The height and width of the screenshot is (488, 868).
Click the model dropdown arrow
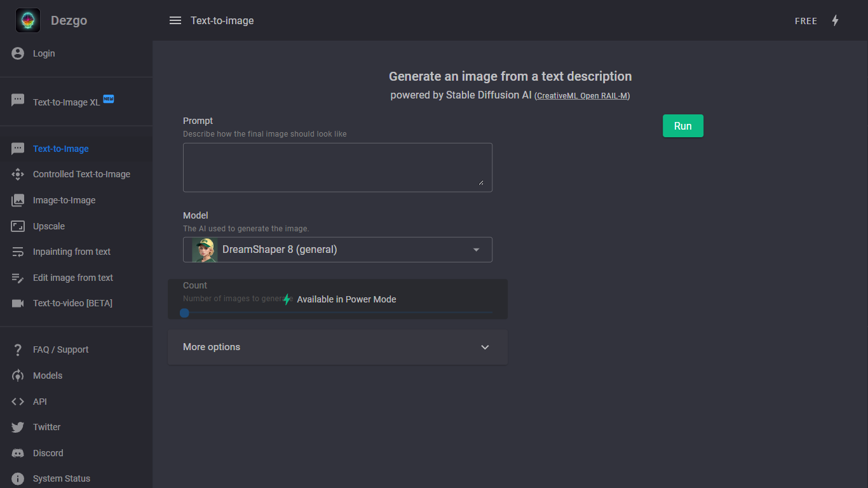pos(476,250)
